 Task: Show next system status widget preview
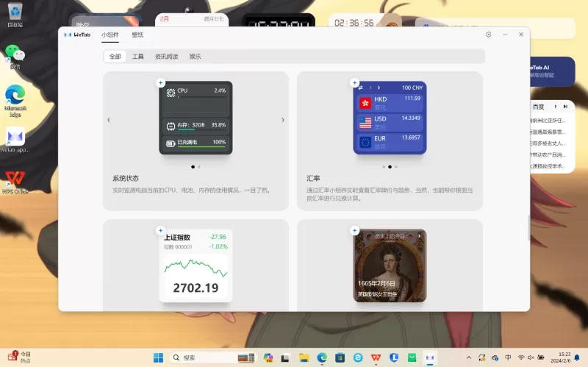(x=283, y=120)
